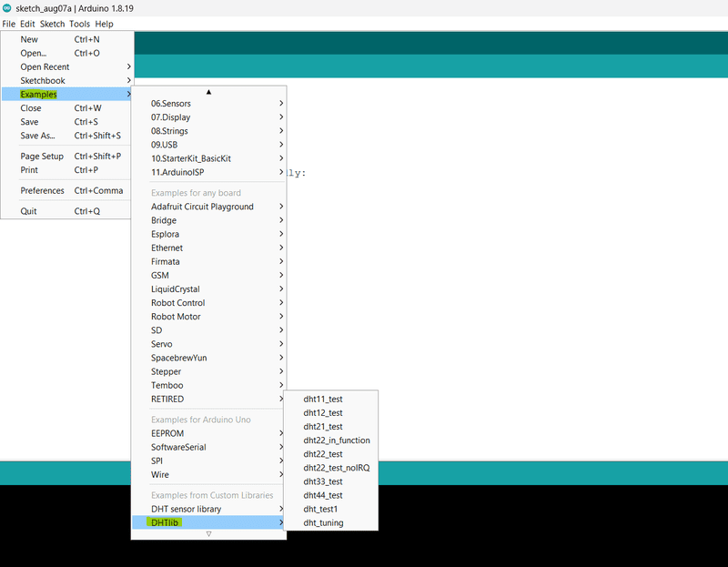
Task: Open dht12_test example sketch
Action: (330, 413)
